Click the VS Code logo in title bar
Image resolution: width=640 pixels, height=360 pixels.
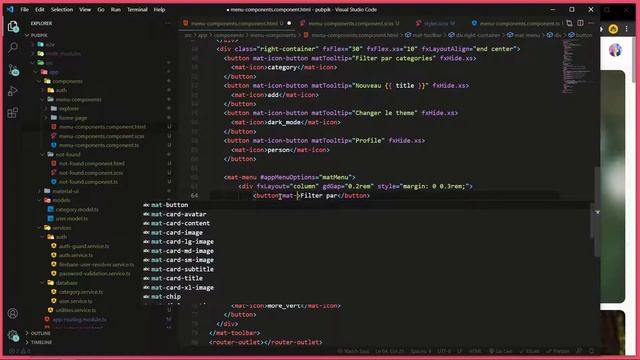pos(10,9)
